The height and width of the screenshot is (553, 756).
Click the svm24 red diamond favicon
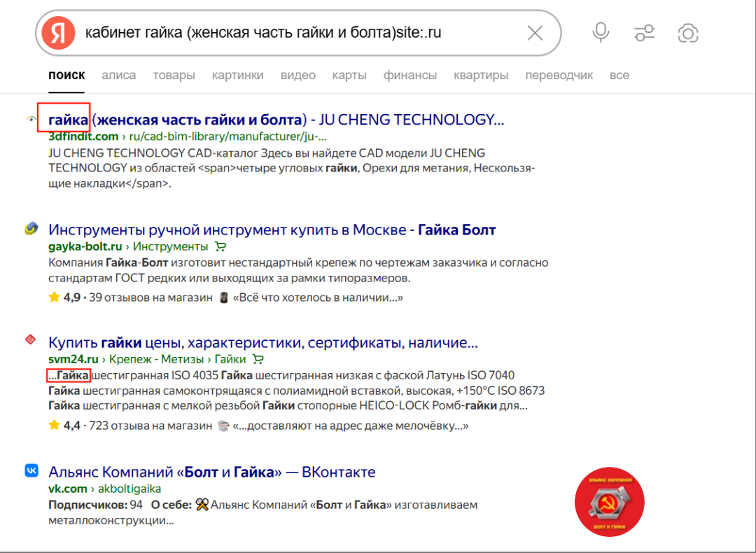(x=30, y=340)
